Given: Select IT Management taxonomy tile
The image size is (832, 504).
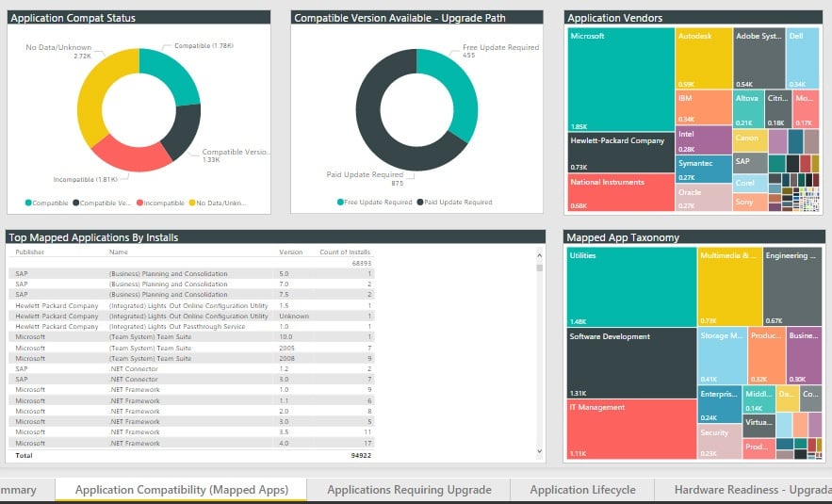Looking at the screenshot, I should pyautogui.click(x=631, y=429).
